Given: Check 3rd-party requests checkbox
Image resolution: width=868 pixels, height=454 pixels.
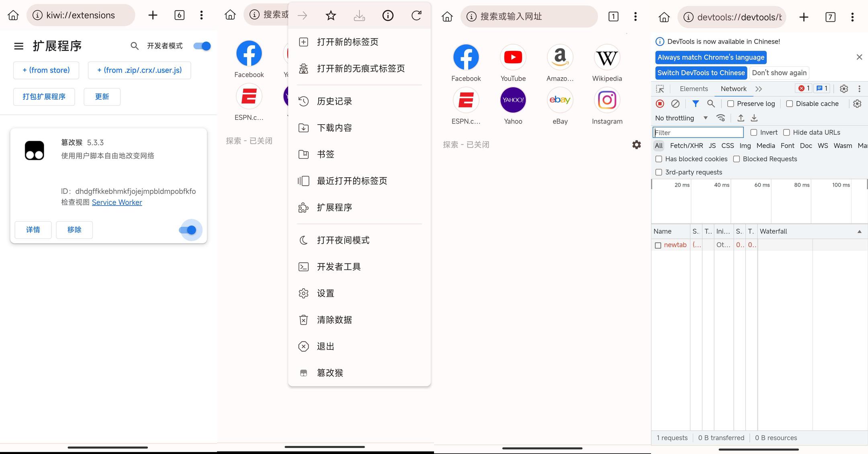Looking at the screenshot, I should coord(659,173).
